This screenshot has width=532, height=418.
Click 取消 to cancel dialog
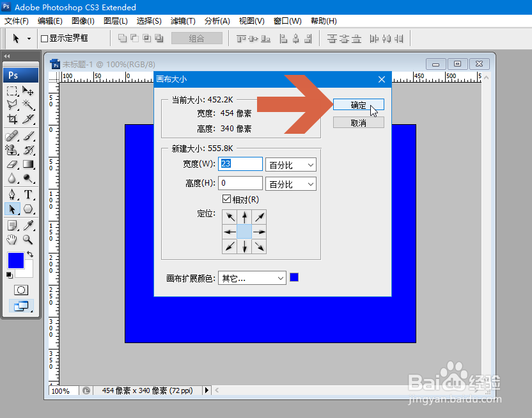pos(358,122)
